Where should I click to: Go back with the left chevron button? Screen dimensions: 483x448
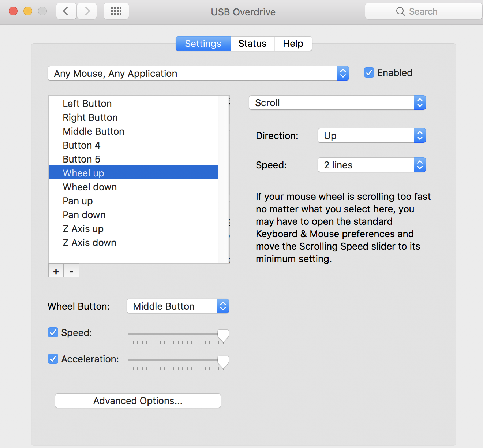pos(66,11)
